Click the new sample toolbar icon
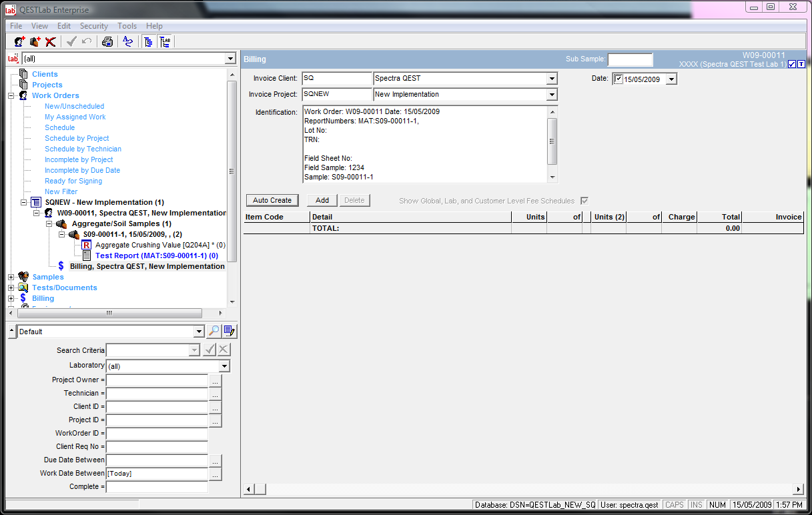Viewport: 812px width, 515px height. tap(35, 41)
